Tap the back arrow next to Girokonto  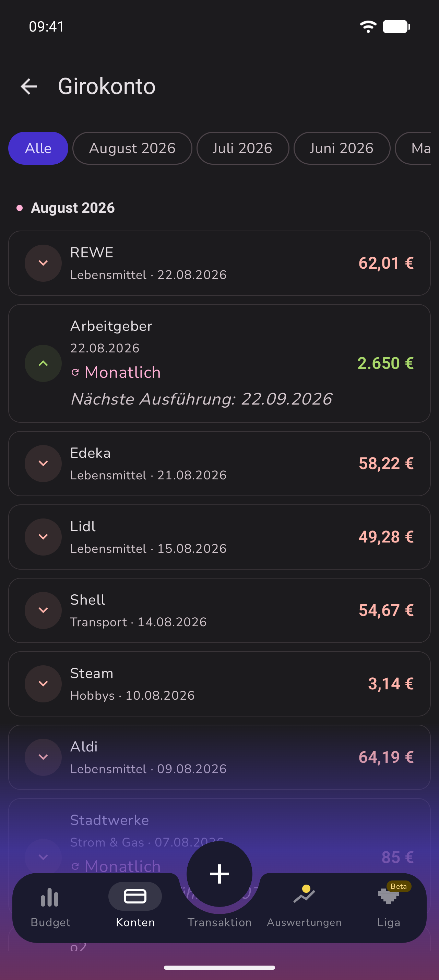pos(29,86)
